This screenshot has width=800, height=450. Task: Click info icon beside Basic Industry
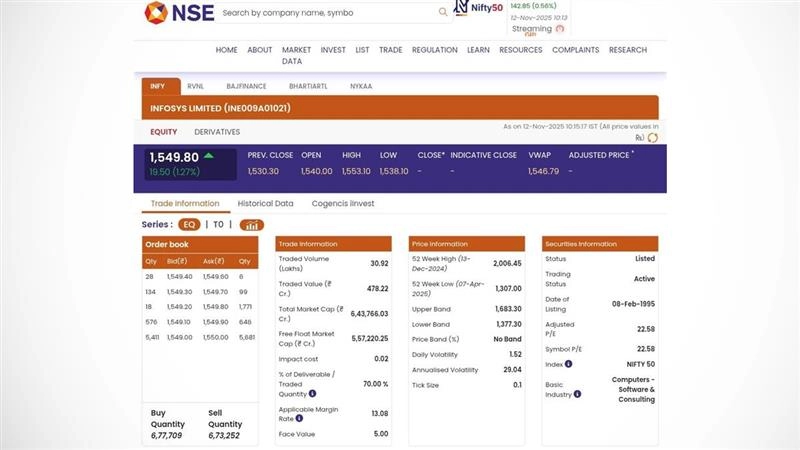click(577, 394)
